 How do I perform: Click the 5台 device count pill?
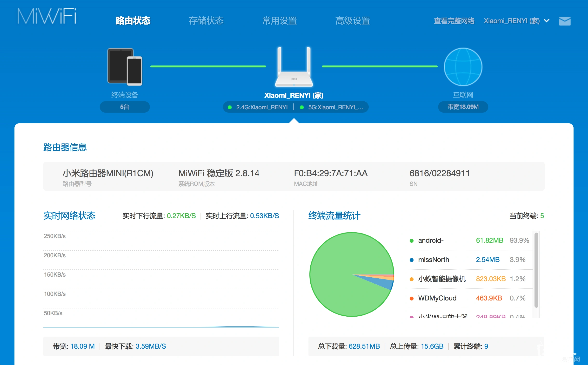[x=125, y=107]
